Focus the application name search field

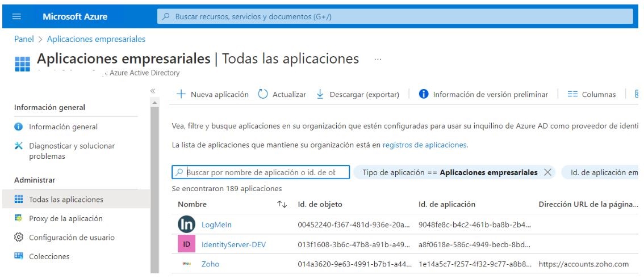261,172
